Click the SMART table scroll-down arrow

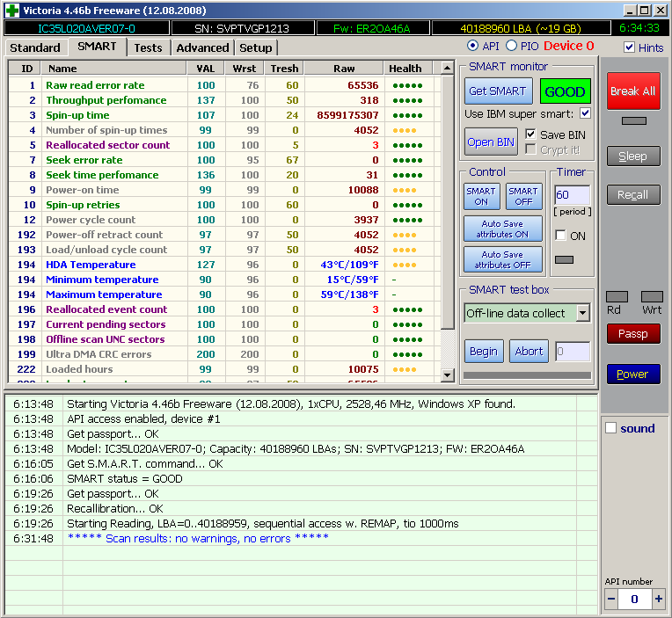coord(447,375)
